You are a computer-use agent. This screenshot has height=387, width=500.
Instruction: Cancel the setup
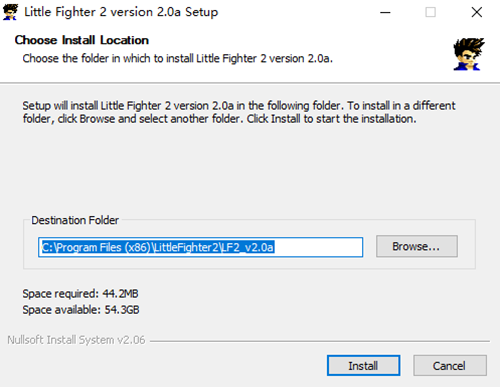click(450, 366)
